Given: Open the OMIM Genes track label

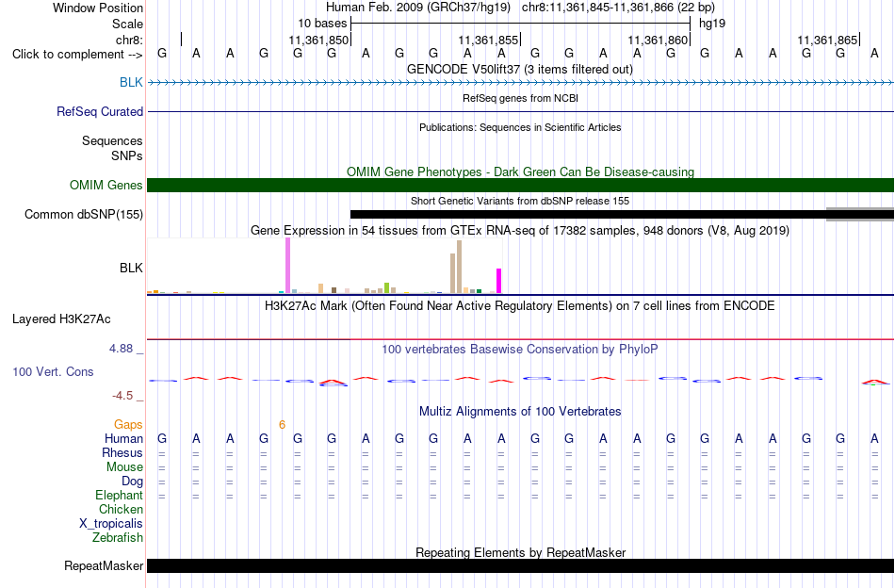Looking at the screenshot, I should pos(106,185).
